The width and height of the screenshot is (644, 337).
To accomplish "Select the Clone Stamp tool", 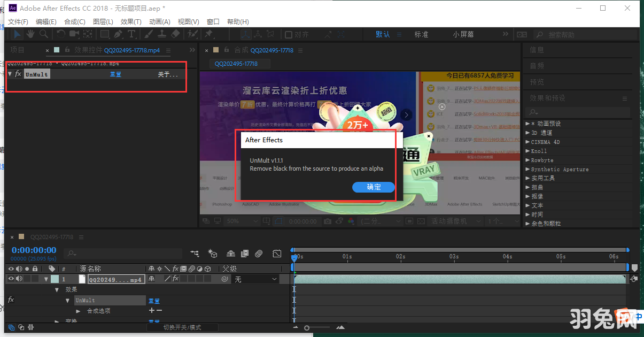I will coord(163,34).
